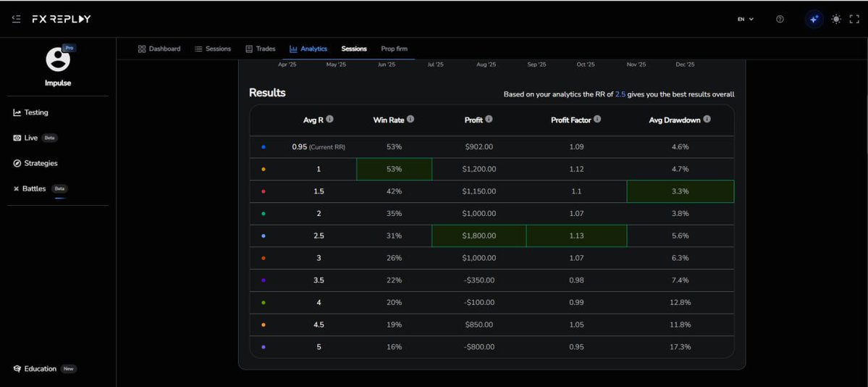The width and height of the screenshot is (868, 387).
Task: Open the EN language dropdown
Action: click(746, 19)
